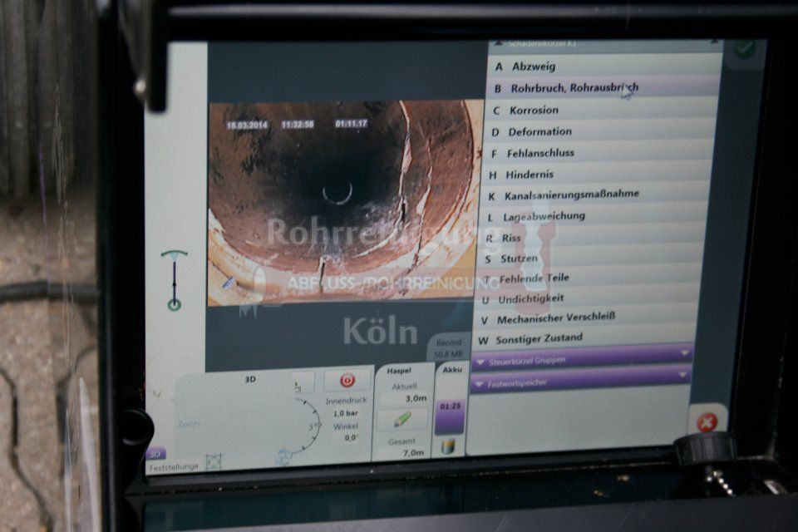
Task: Click the Akku panel heading
Action: tap(452, 370)
